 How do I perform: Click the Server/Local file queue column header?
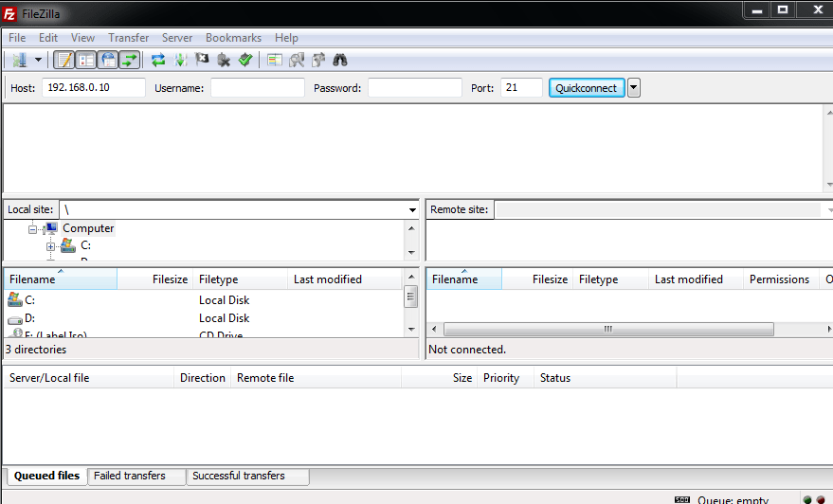coord(89,378)
